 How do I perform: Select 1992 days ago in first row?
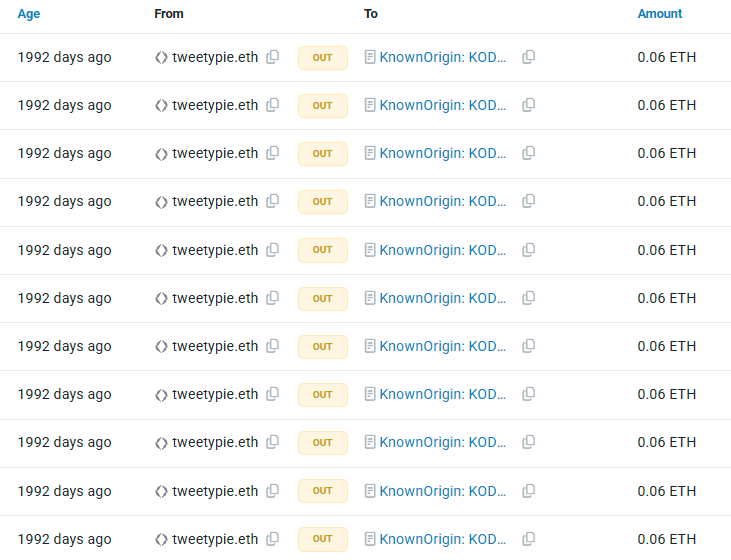tap(65, 57)
